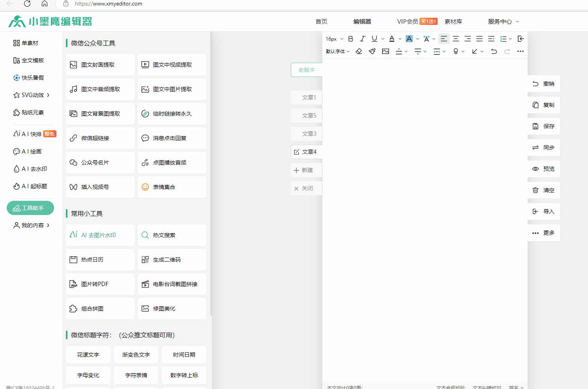Go to 首页 in top navigation
The height and width of the screenshot is (389, 588).
click(321, 22)
